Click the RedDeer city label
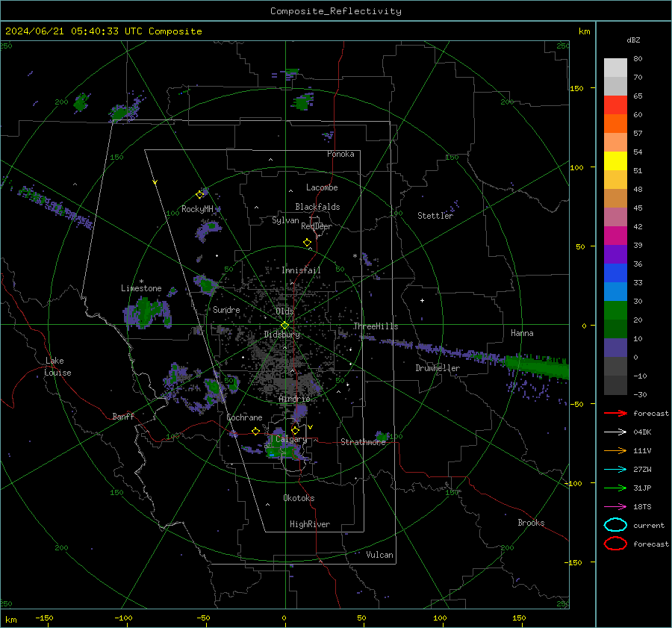Viewport: 672px width, 628px height. [317, 226]
